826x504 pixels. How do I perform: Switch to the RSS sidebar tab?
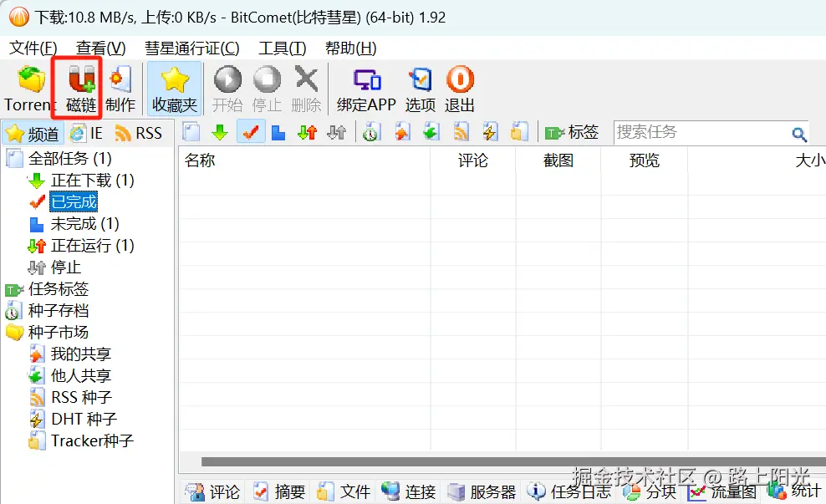click(139, 133)
